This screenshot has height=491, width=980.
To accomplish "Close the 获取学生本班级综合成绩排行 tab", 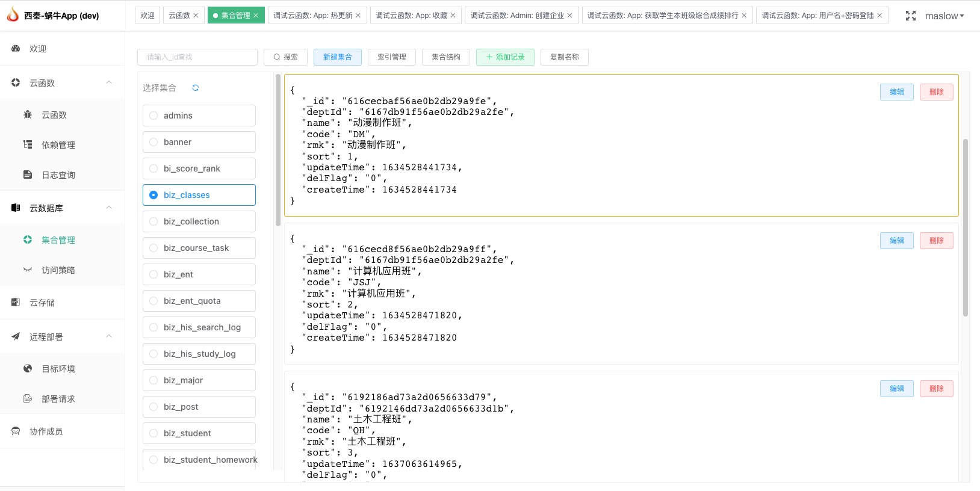I will tap(744, 16).
